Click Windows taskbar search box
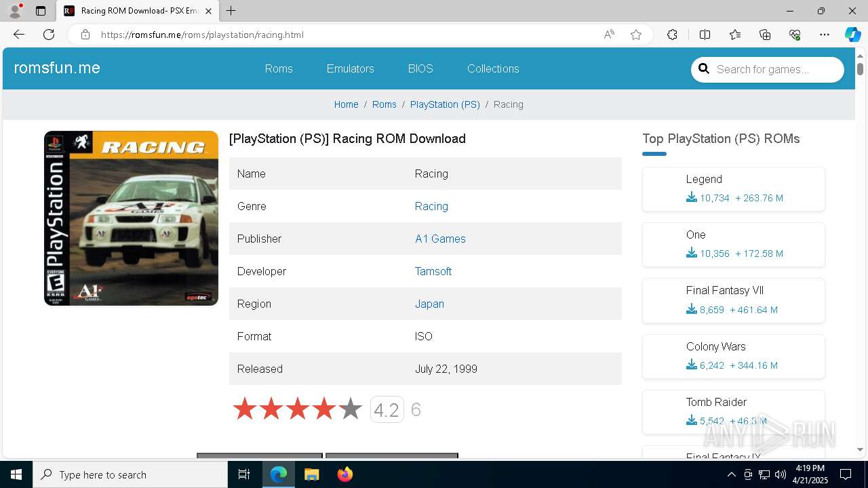Screen dimensions: 868x488 click(130, 474)
